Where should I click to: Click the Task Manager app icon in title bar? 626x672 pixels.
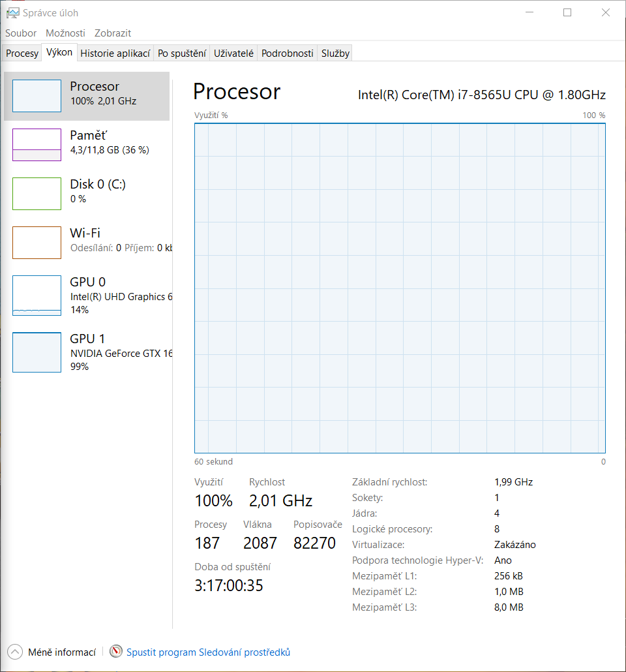pyautogui.click(x=12, y=12)
